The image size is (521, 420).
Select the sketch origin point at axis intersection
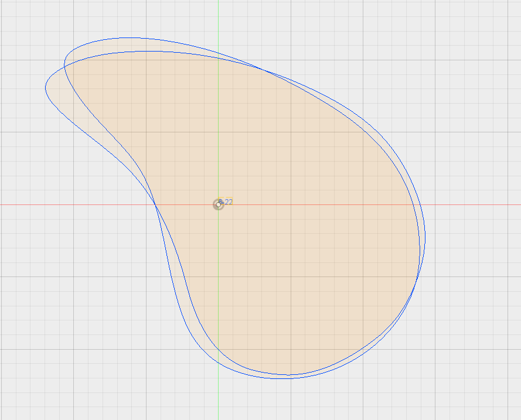(x=218, y=204)
